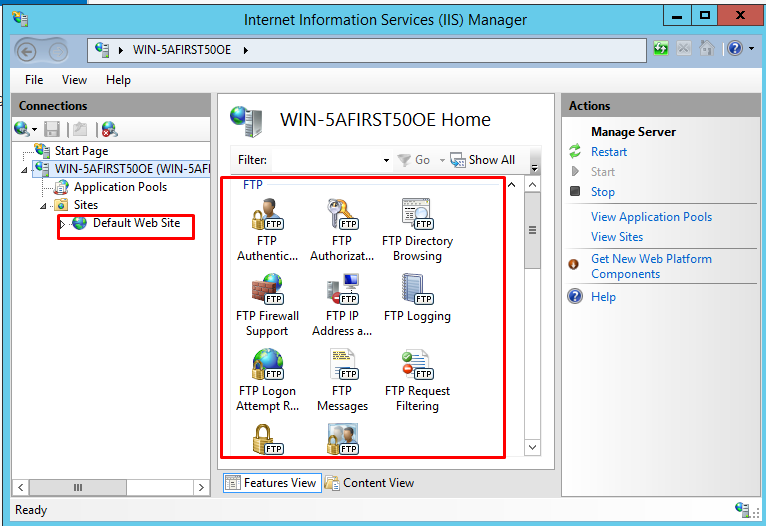Switch to Features View tab
Image resolution: width=766 pixels, height=526 pixels.
point(272,483)
